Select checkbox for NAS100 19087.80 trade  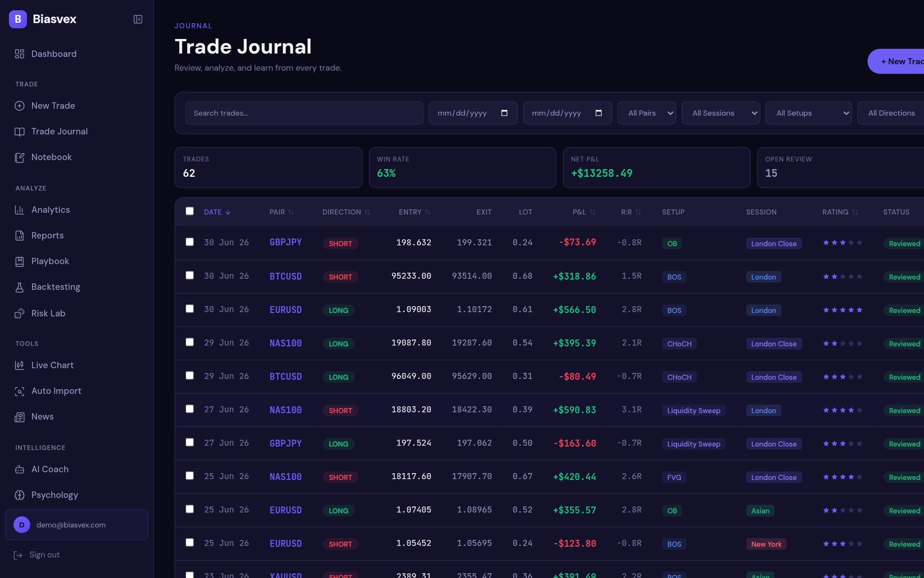click(x=190, y=342)
